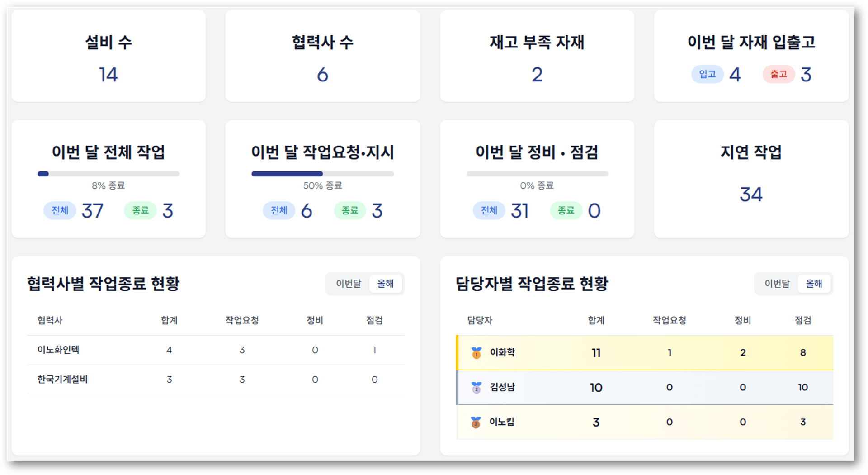
Task: Click the red 출고 badge
Action: [778, 74]
